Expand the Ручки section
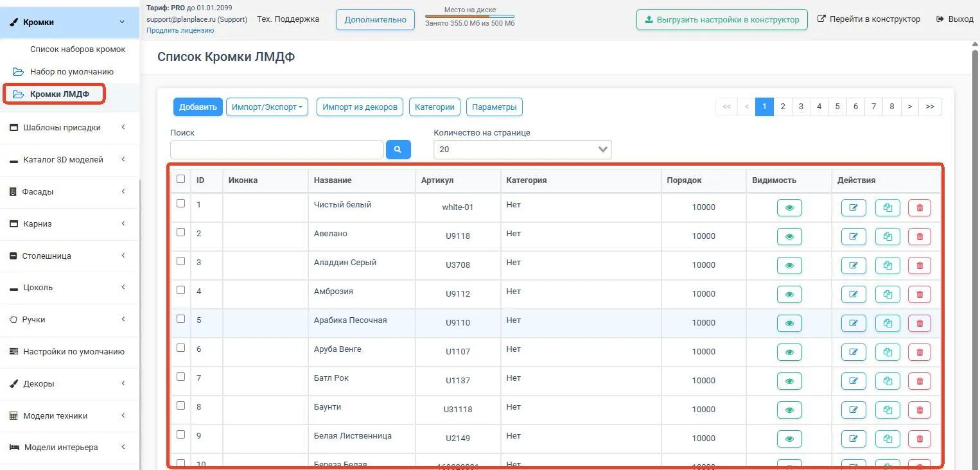Image resolution: width=980 pixels, height=470 pixels. (69, 319)
